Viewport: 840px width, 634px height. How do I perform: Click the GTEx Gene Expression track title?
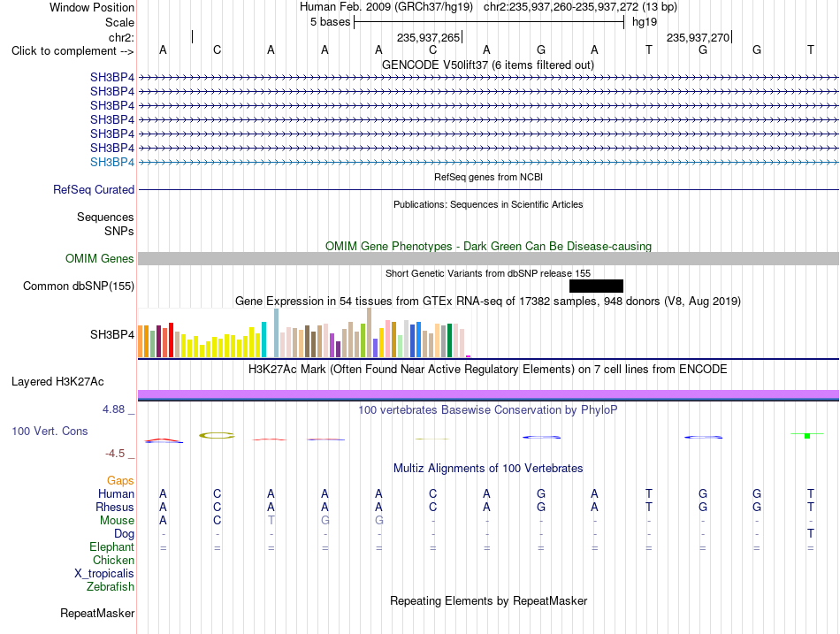tap(488, 302)
